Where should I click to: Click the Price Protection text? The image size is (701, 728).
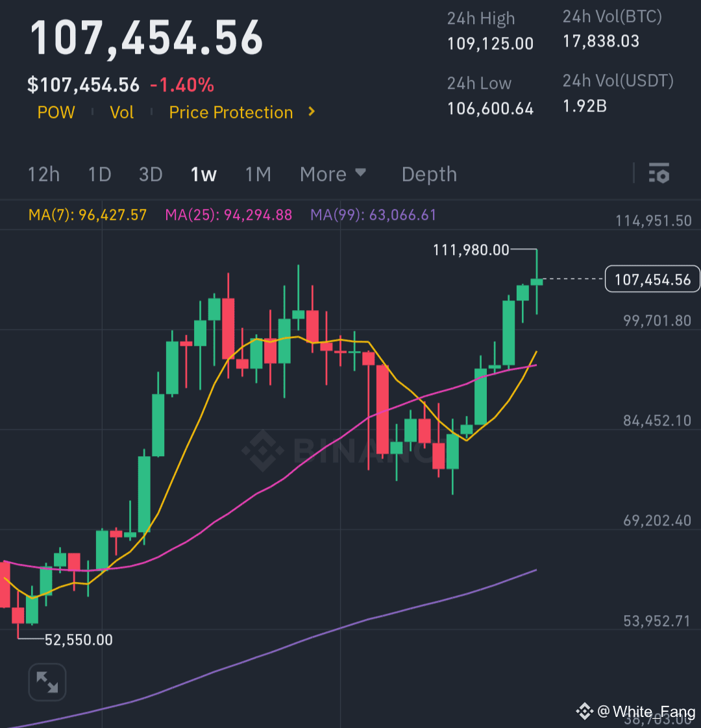(231, 112)
